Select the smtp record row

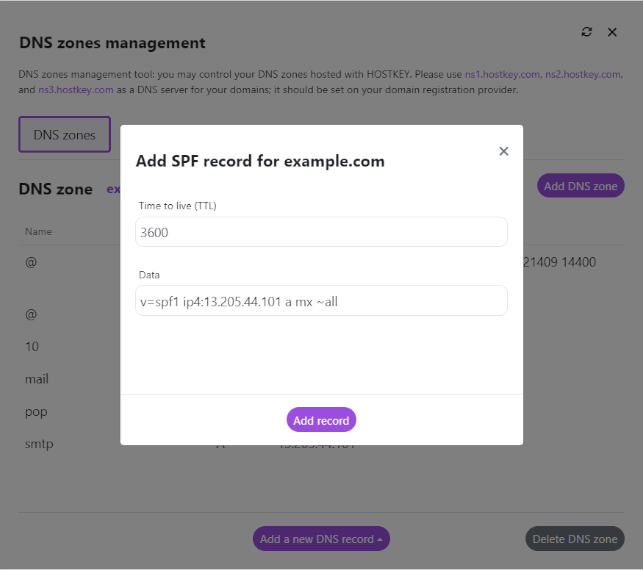pos(39,443)
